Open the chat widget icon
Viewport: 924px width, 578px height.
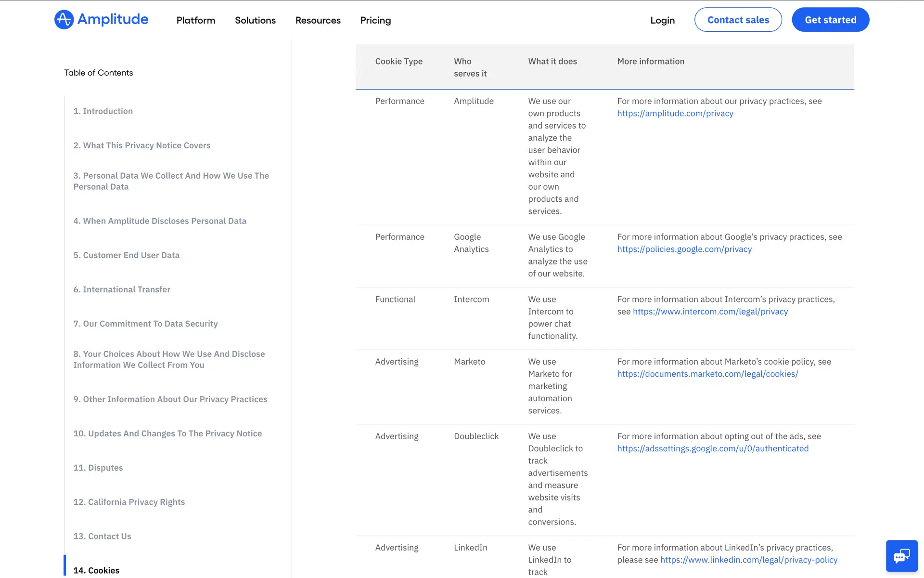(x=901, y=556)
